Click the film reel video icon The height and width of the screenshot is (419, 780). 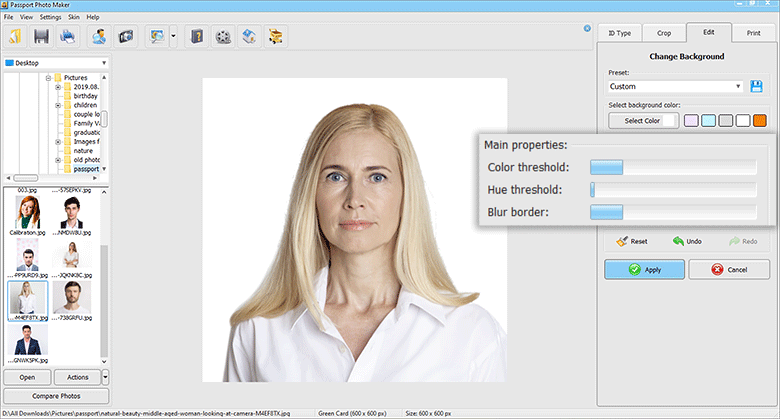click(223, 36)
